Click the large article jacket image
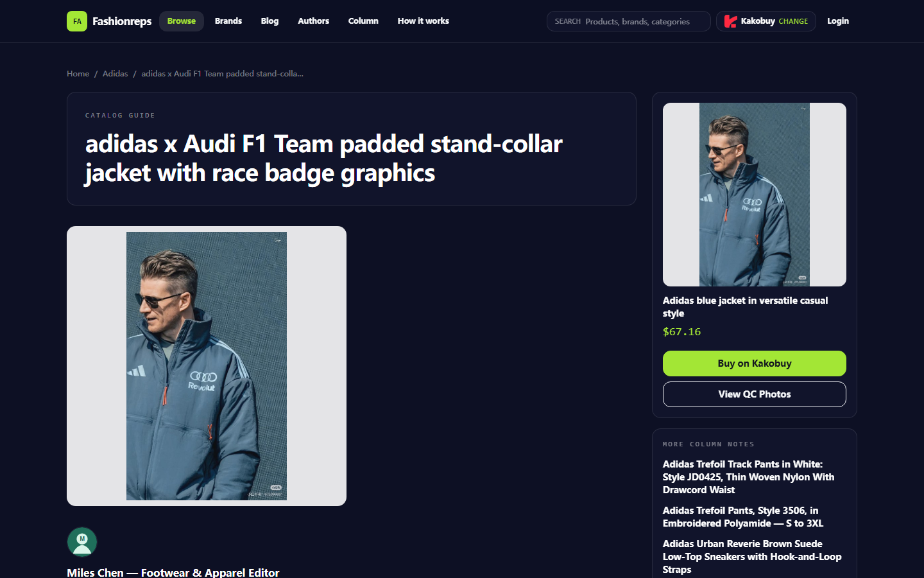This screenshot has width=924, height=578. point(207,366)
